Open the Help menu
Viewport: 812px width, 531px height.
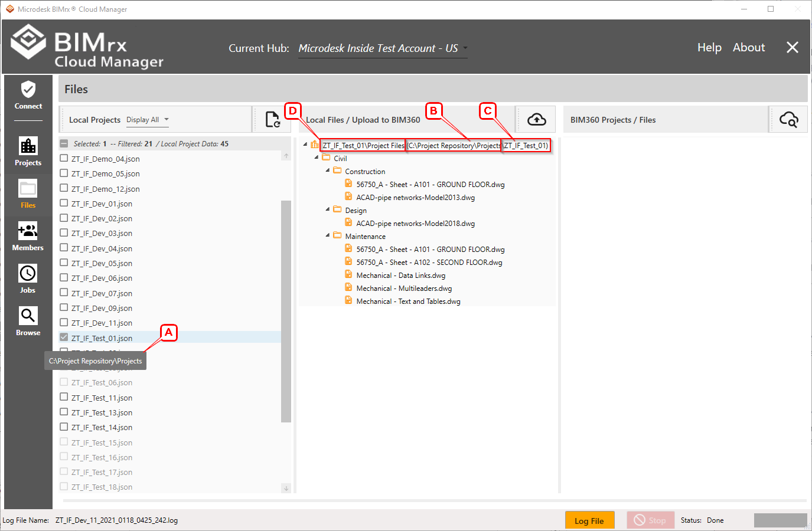709,48
